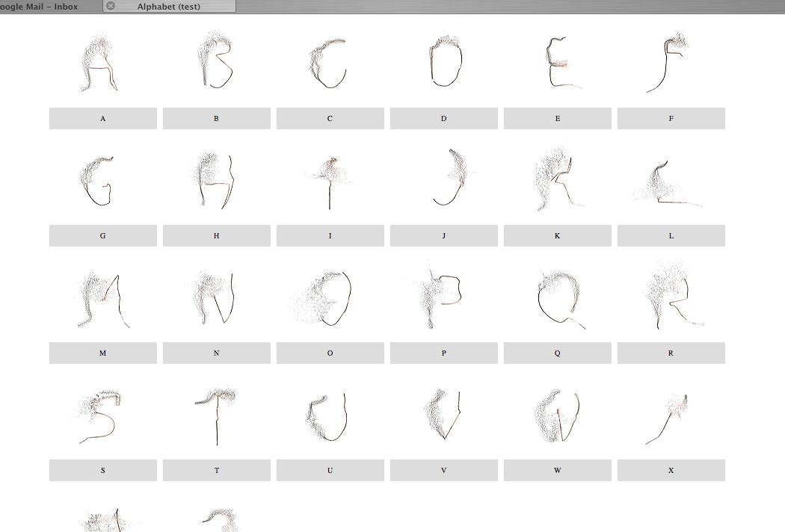The image size is (785, 532).
Task: Choose the letter Q sketch
Action: [561, 300]
